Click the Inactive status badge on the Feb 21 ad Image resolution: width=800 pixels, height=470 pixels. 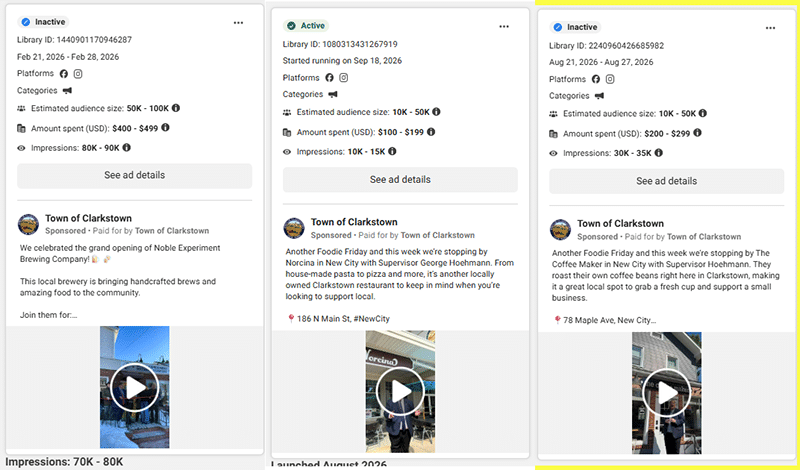pos(43,22)
